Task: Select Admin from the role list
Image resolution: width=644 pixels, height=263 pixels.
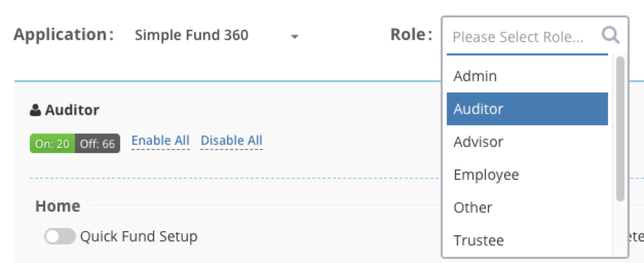Action: point(527,76)
